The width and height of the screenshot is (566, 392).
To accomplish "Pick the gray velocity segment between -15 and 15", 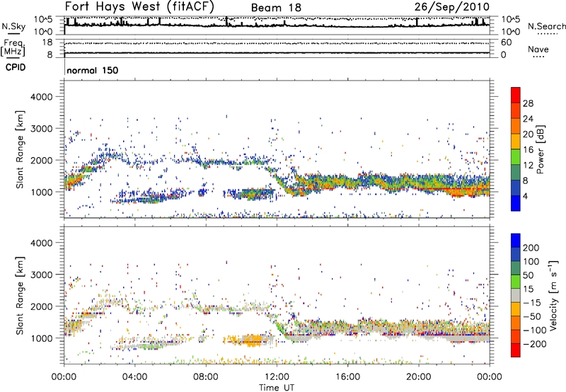I will point(516,295).
